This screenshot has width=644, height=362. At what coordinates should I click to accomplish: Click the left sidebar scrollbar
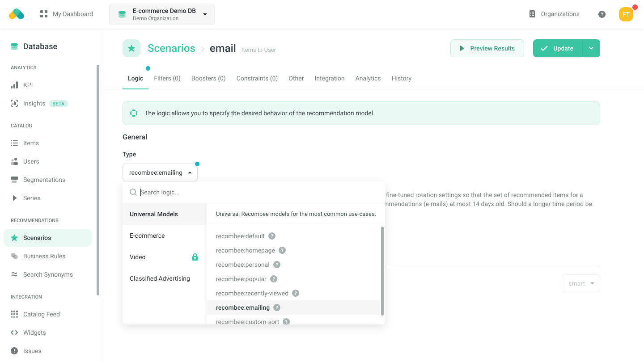coord(98,180)
